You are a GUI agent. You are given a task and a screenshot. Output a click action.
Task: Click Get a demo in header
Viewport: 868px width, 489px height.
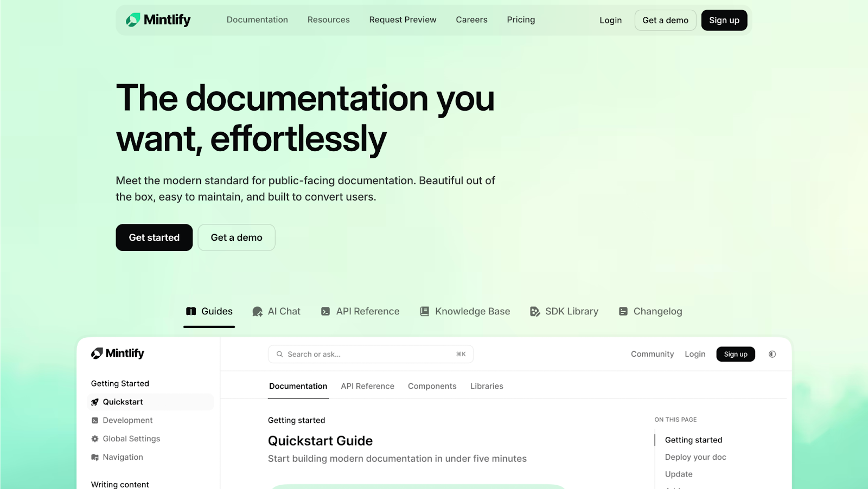pos(666,20)
